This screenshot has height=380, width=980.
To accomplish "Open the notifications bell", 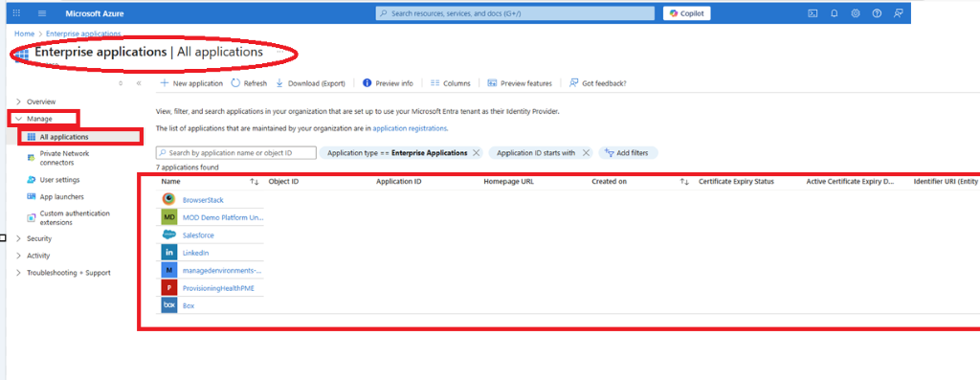I will (835, 13).
